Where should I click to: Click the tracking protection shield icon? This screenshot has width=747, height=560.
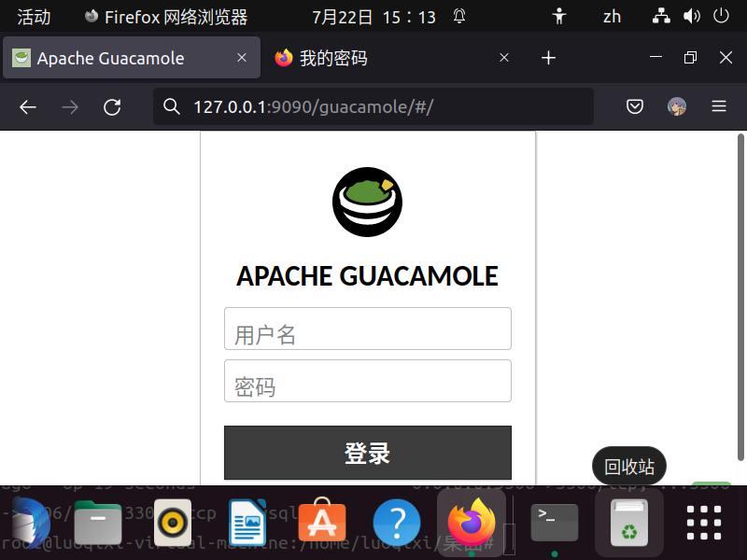[x=635, y=106]
